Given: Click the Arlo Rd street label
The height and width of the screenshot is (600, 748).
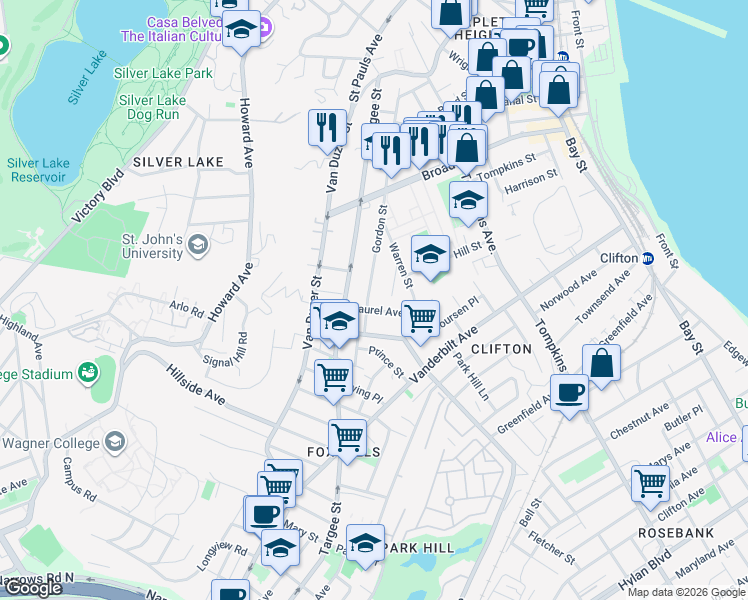Looking at the screenshot, I should coord(187,309).
